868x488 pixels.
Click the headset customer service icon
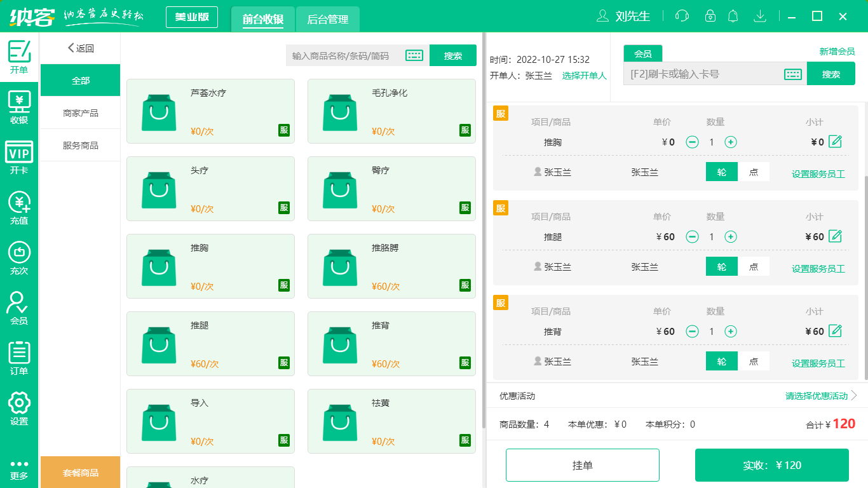681,16
